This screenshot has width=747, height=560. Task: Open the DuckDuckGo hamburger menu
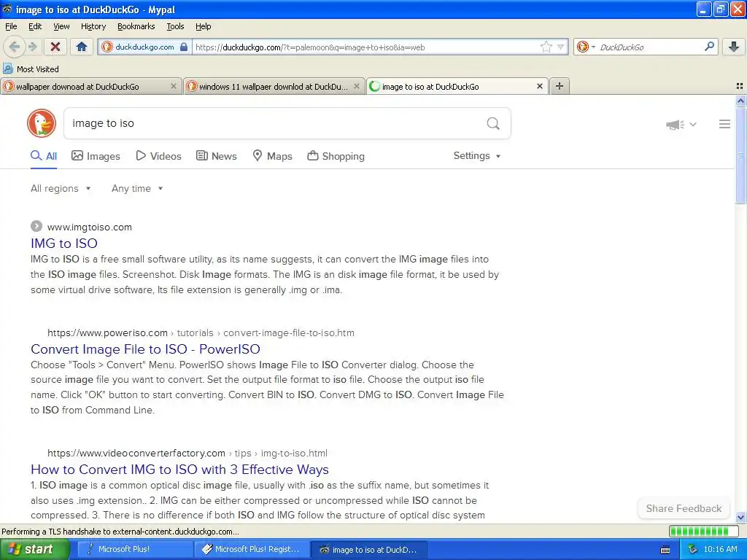point(724,124)
